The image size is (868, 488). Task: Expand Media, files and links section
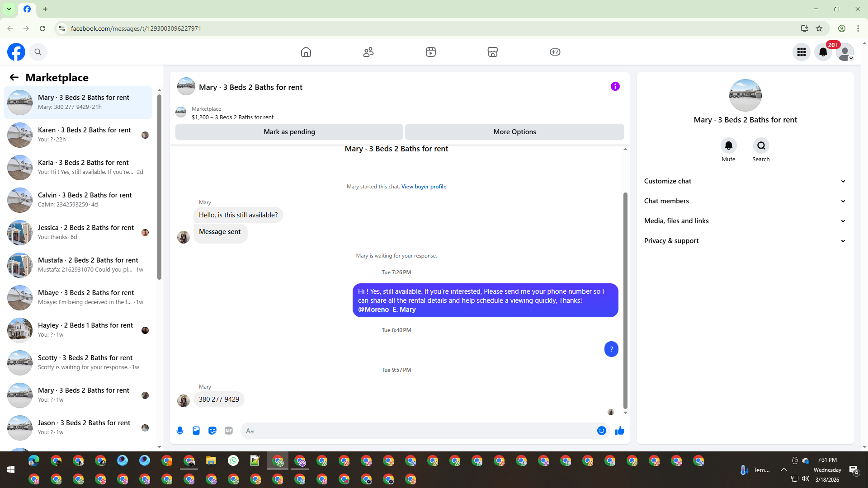click(x=745, y=221)
